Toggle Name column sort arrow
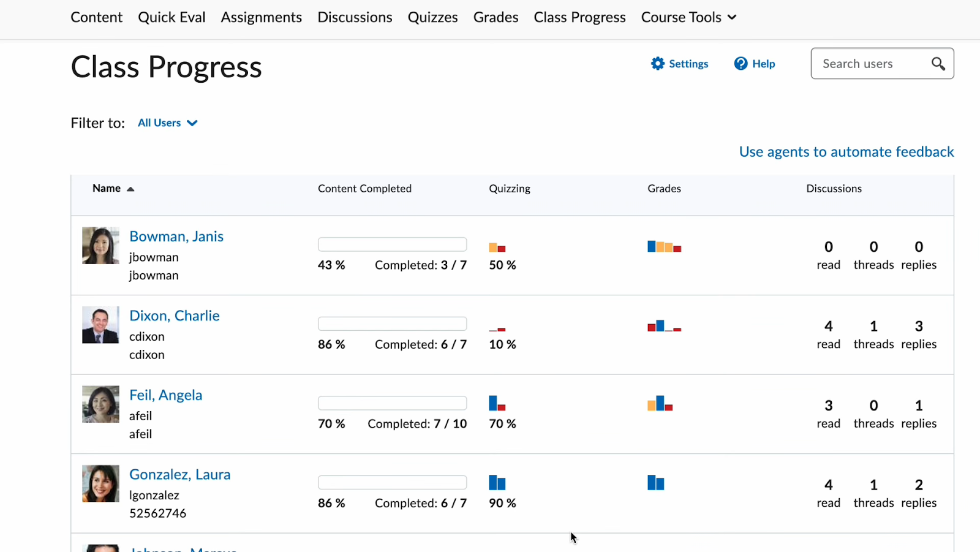The image size is (980, 552). coord(130,189)
